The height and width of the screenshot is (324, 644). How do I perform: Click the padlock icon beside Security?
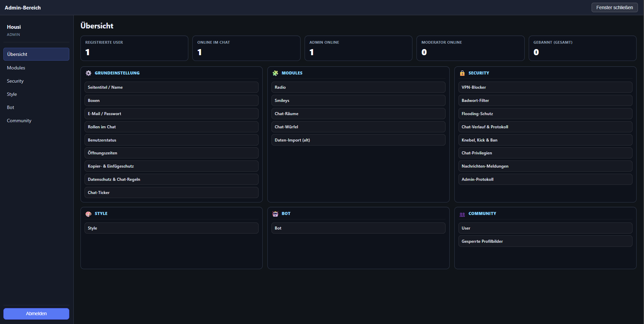pyautogui.click(x=462, y=73)
